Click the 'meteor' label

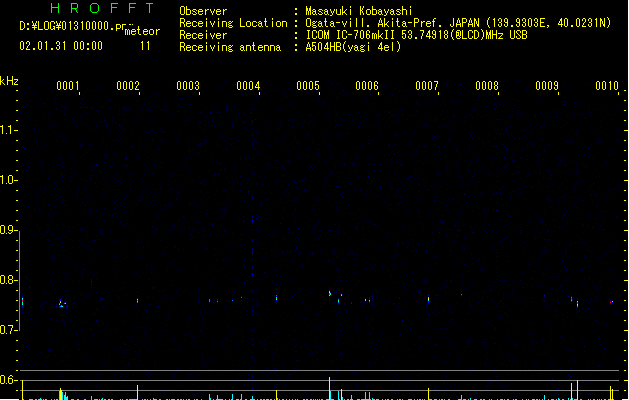(142, 31)
